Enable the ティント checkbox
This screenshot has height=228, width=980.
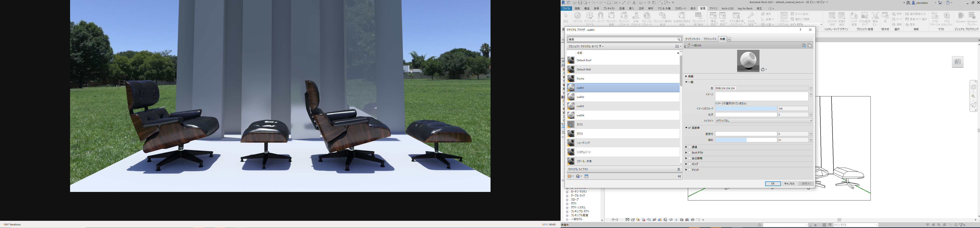689,170
